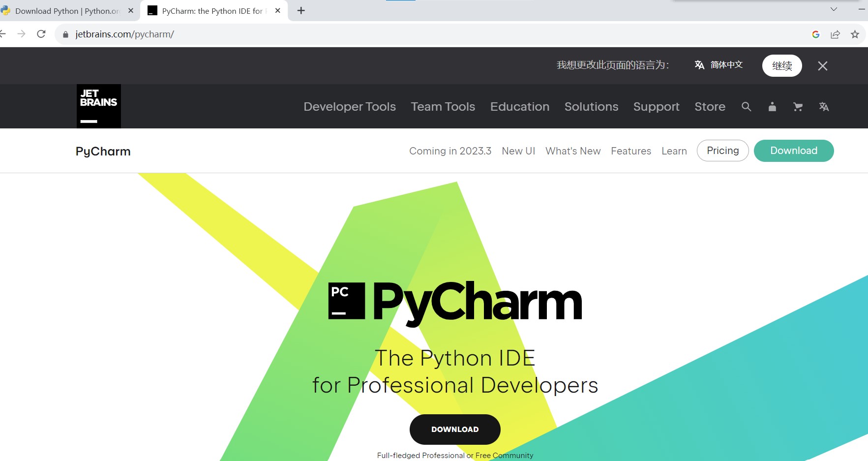Open What's New page
This screenshot has width=868, height=461.
[573, 151]
